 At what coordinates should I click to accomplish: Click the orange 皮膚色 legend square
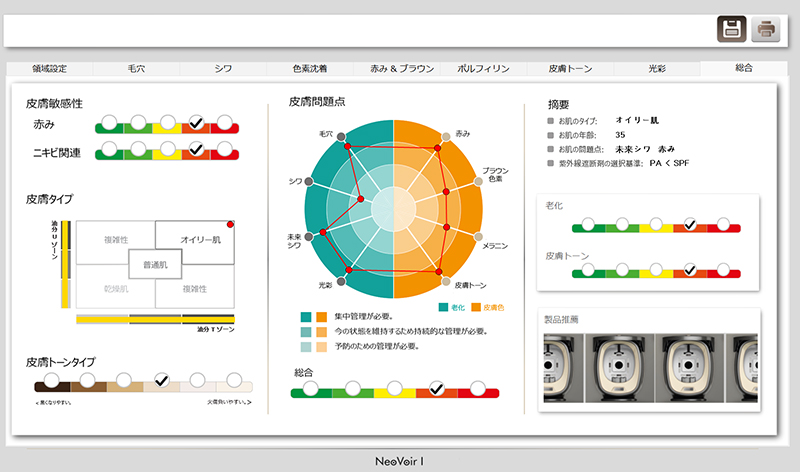[476, 307]
